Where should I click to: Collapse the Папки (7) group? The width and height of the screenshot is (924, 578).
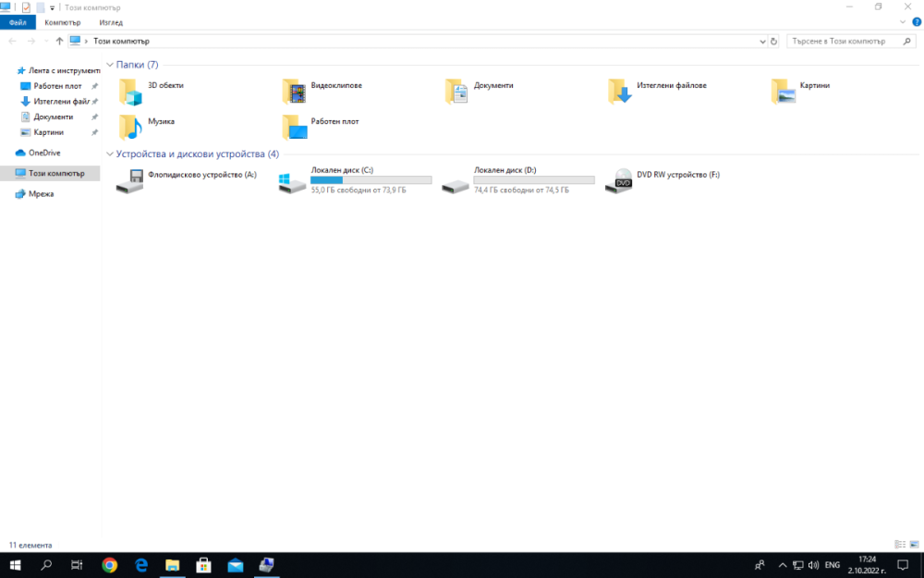[x=110, y=65]
